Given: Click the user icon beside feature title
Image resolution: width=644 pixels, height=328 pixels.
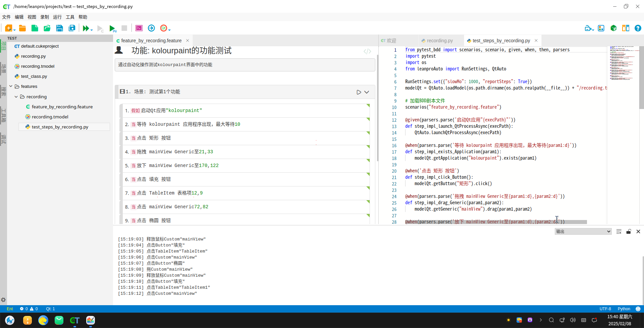Looking at the screenshot, I should 119,50.
